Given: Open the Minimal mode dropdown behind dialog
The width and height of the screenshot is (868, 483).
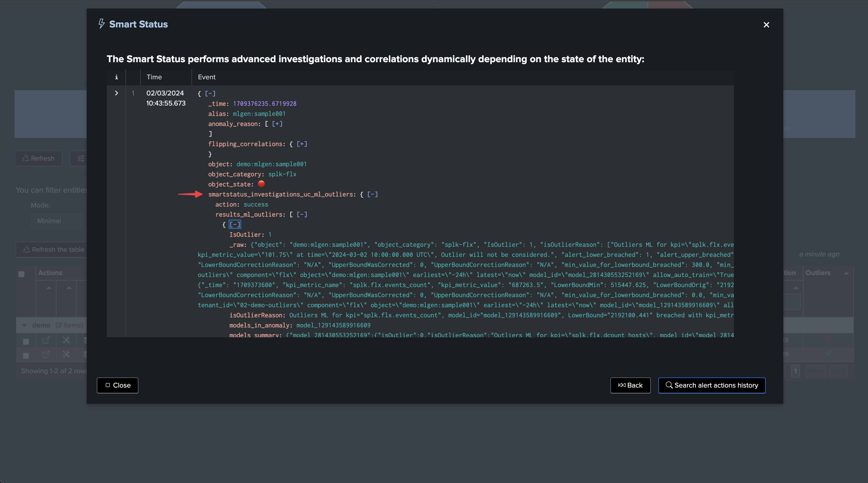Looking at the screenshot, I should (59, 221).
